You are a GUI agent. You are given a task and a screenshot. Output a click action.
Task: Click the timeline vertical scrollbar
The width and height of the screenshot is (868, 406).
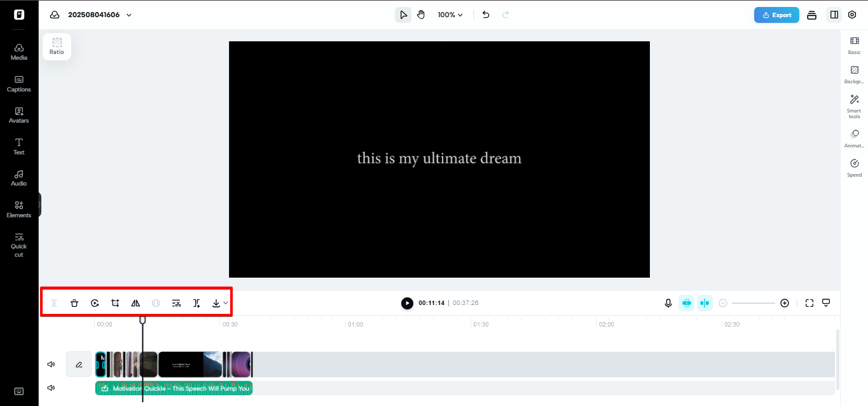(837, 359)
